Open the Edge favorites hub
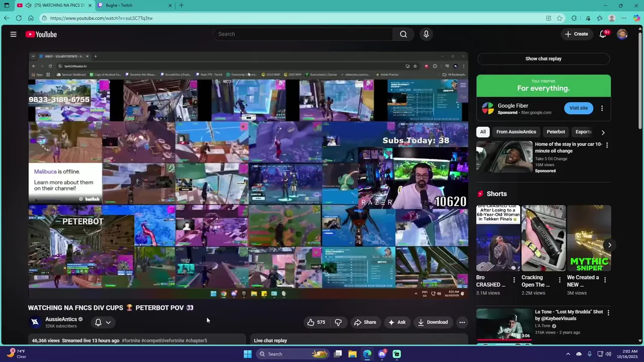 [x=600, y=18]
